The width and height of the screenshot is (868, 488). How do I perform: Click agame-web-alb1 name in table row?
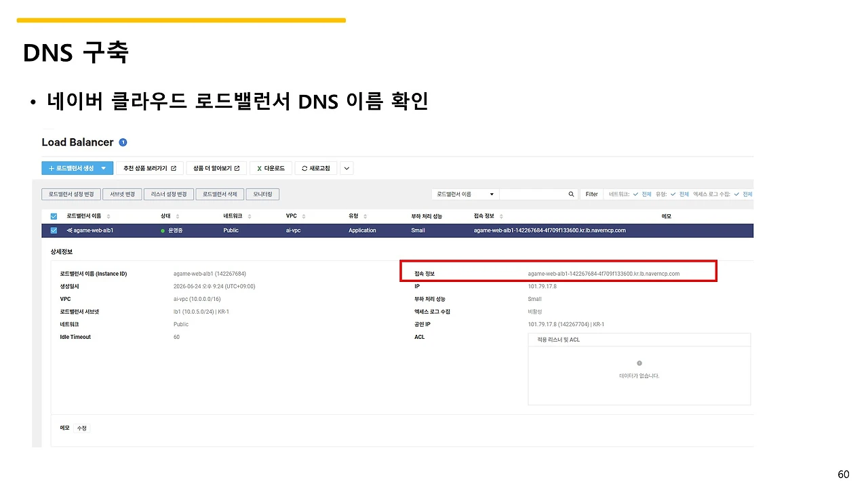[93, 230]
